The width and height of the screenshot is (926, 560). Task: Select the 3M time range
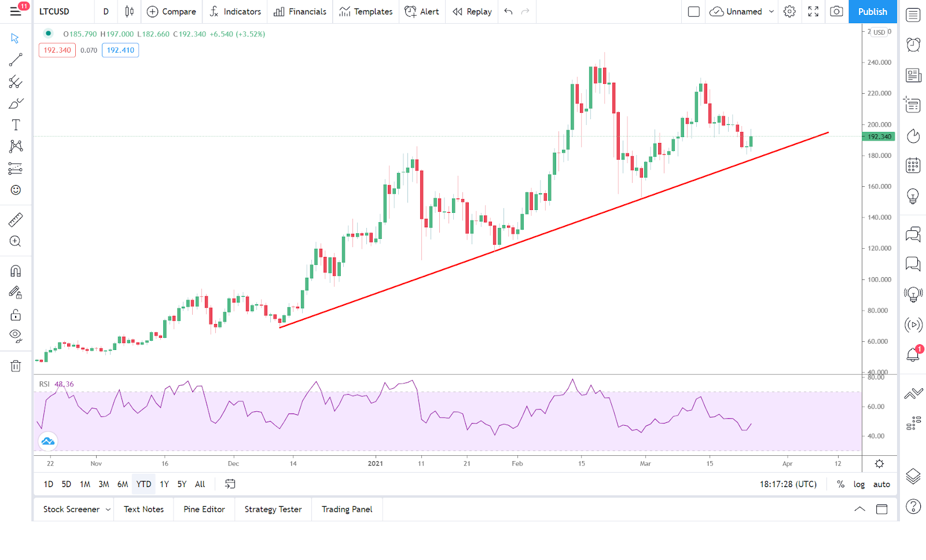[x=104, y=484]
